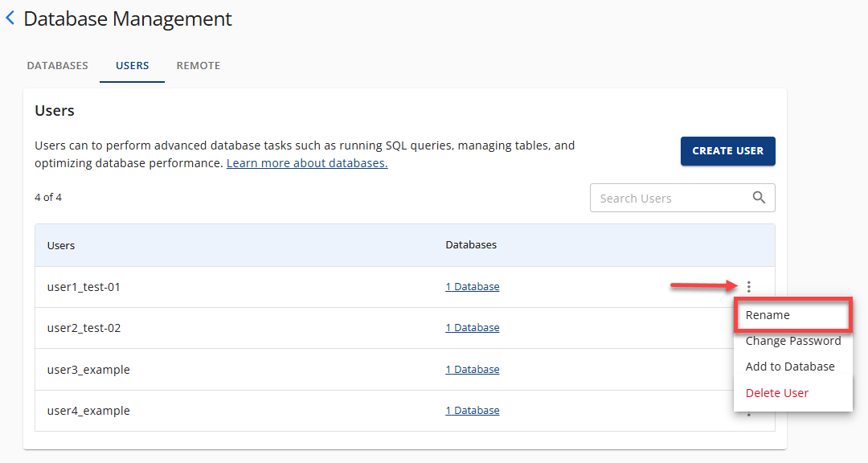The image size is (868, 463).
Task: Open the options menu for user3_example
Action: [748, 369]
